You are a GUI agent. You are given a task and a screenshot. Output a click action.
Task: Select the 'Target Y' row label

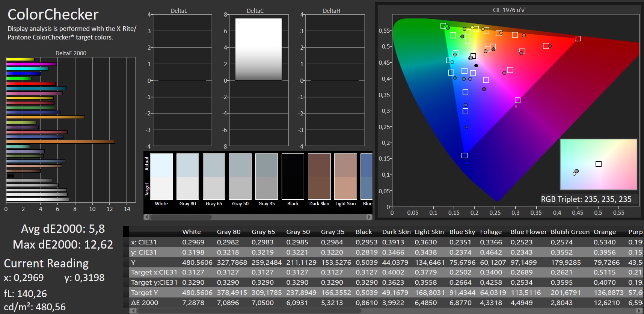(145, 293)
